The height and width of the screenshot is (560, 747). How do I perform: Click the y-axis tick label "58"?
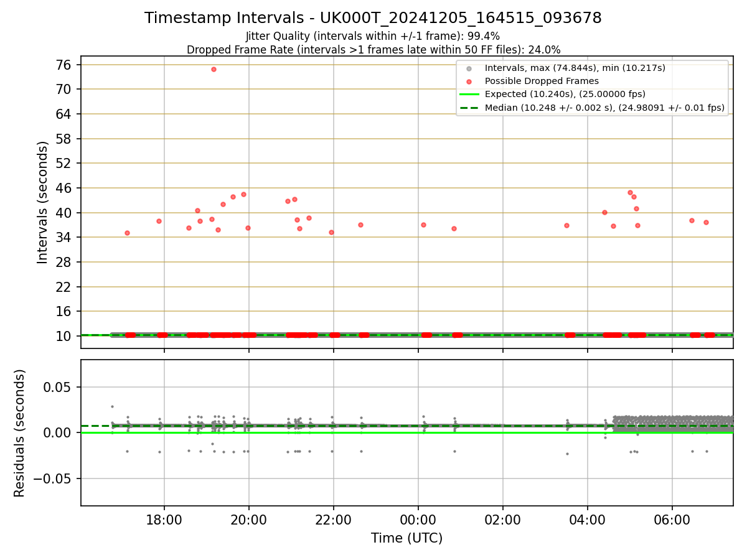click(65, 139)
